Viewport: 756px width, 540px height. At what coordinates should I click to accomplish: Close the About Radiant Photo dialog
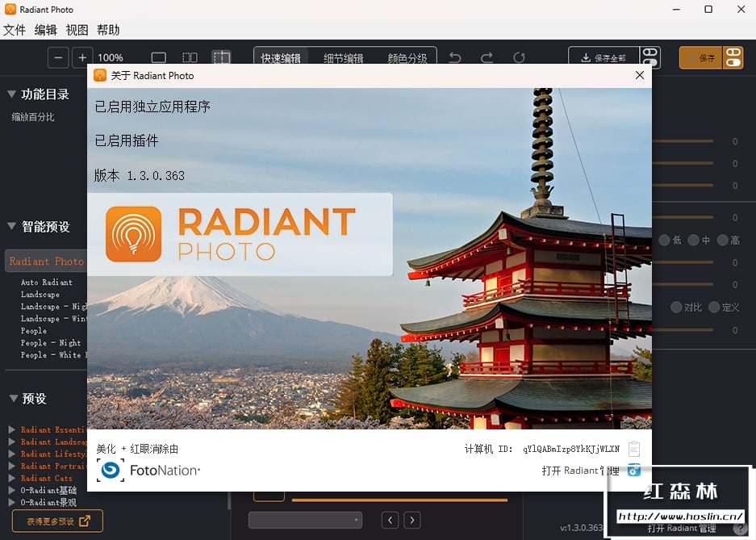639,75
